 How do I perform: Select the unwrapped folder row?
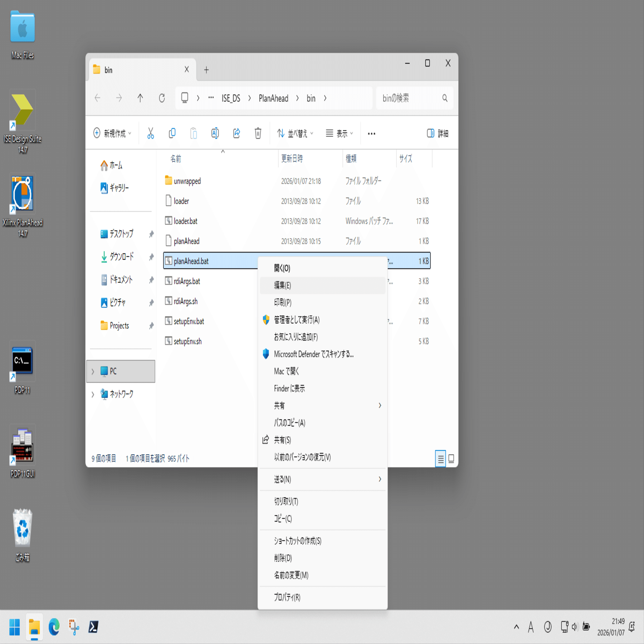(x=297, y=181)
